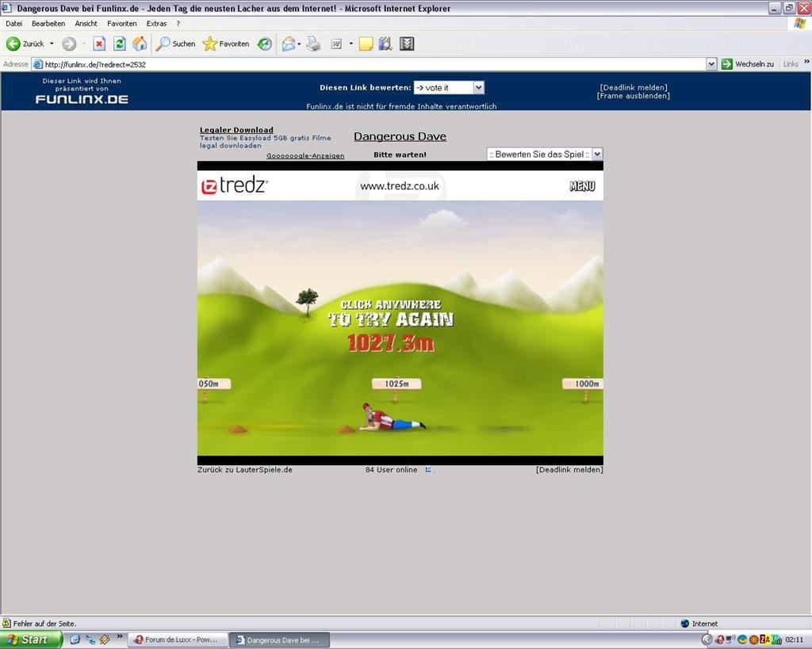
Task: Click 'TO TRY AGAIN' text in game
Action: coord(391,319)
